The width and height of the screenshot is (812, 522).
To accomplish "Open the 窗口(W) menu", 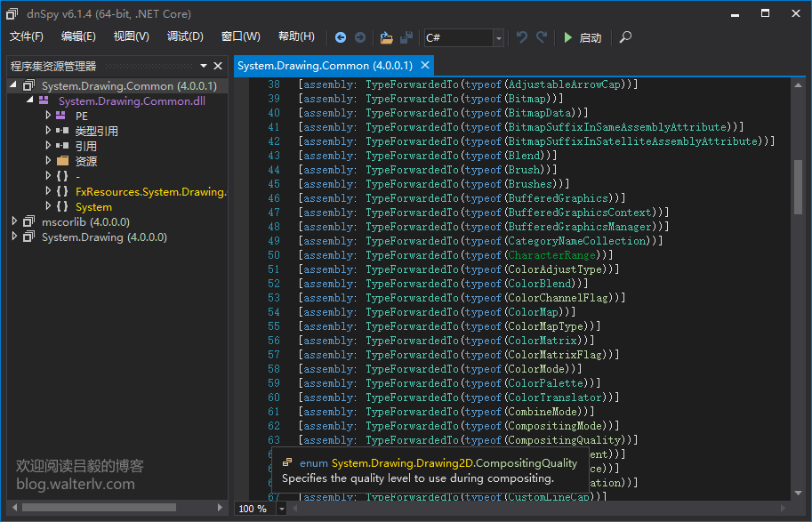I will point(240,36).
